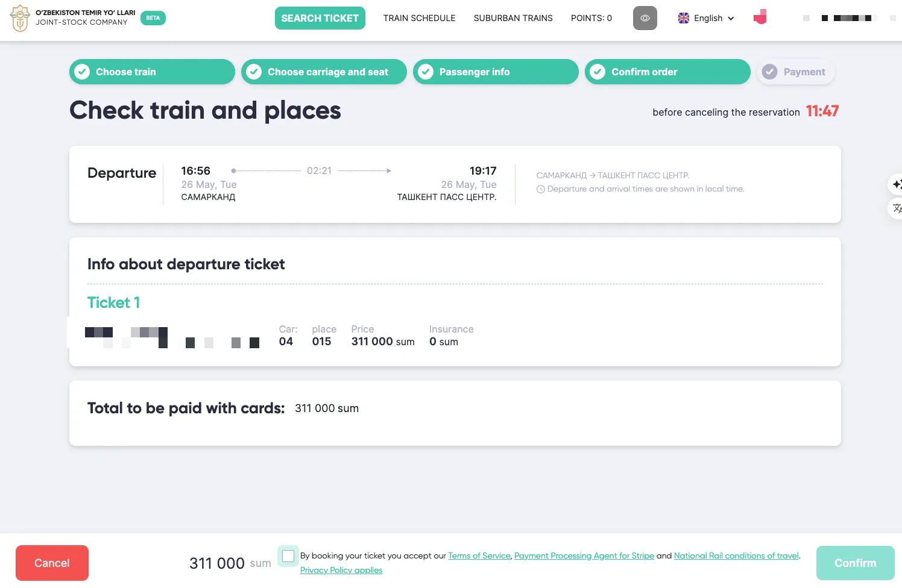Click the sparkle AI assistant icon
Screen dimensions: 902x588
(896, 184)
